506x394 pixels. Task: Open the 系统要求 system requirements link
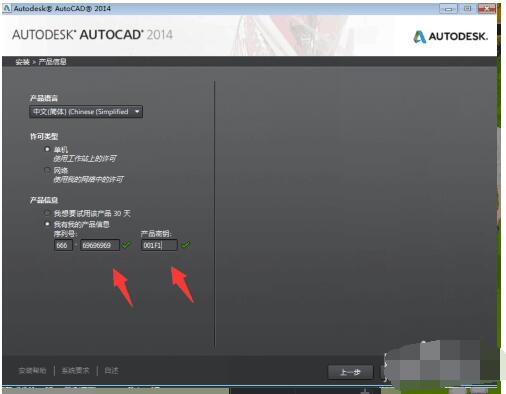click(75, 371)
